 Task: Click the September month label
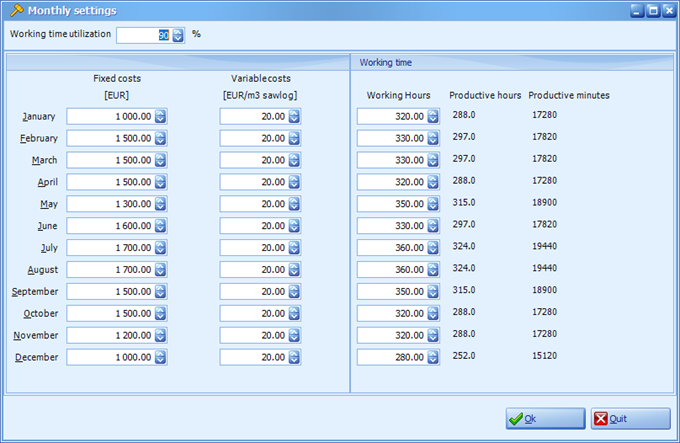35,292
